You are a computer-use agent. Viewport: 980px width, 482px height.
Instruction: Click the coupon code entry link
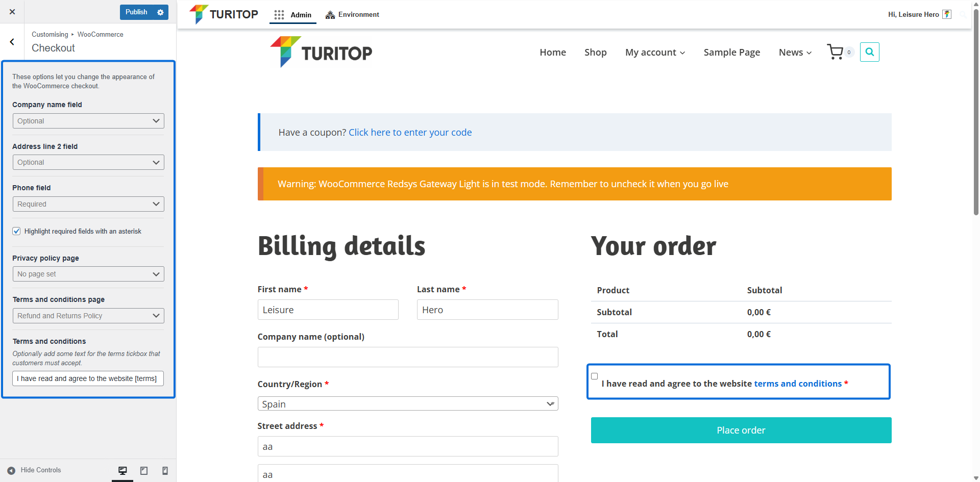[x=410, y=133]
